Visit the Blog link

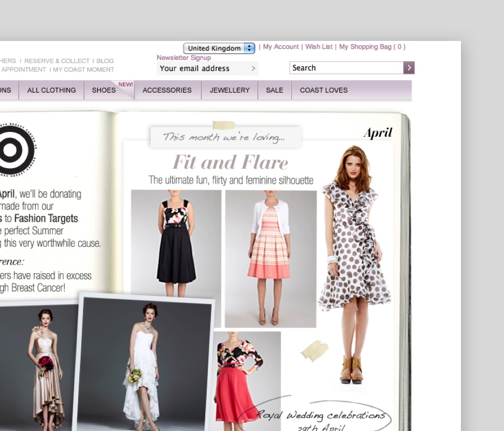click(x=105, y=61)
